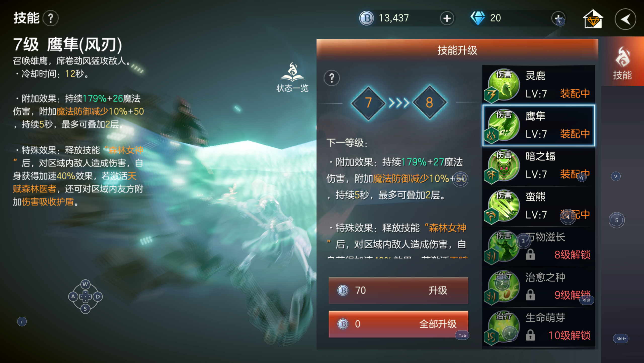Click 全部升级 upgrade all button

click(398, 324)
